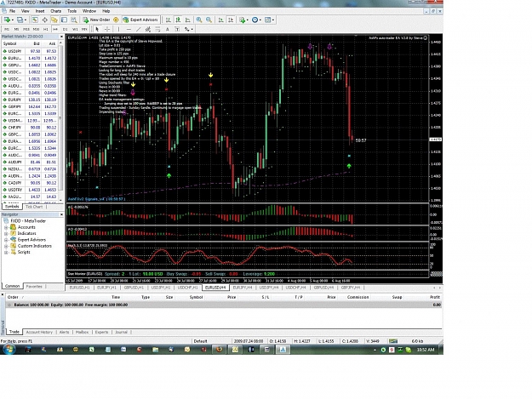Open the Periods clock icon
The image size is (532, 399).
pyautogui.click(x=255, y=20)
